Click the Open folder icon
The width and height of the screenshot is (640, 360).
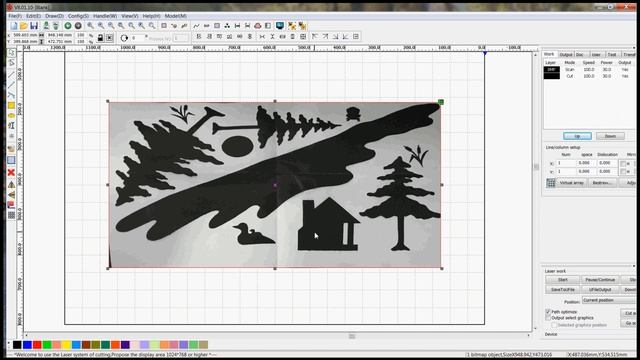[x=24, y=26]
